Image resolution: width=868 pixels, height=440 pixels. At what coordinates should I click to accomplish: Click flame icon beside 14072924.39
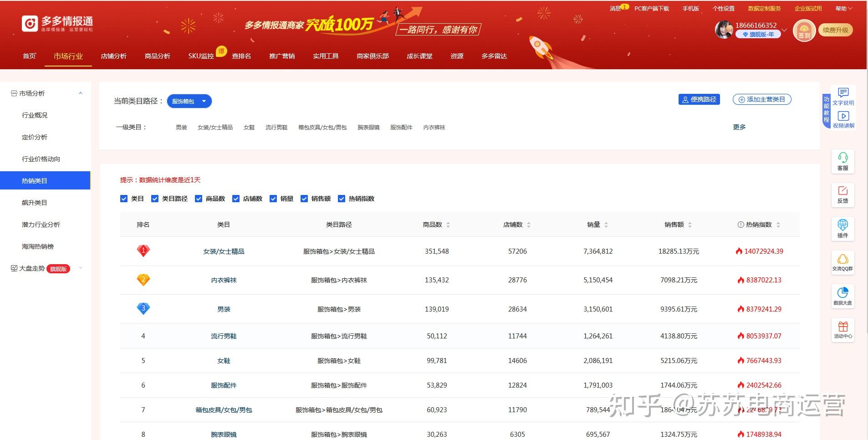(739, 251)
